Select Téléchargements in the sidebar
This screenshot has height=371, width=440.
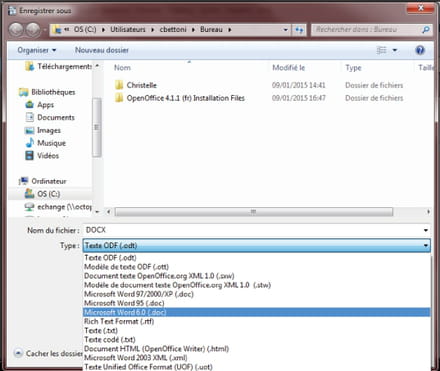point(59,67)
